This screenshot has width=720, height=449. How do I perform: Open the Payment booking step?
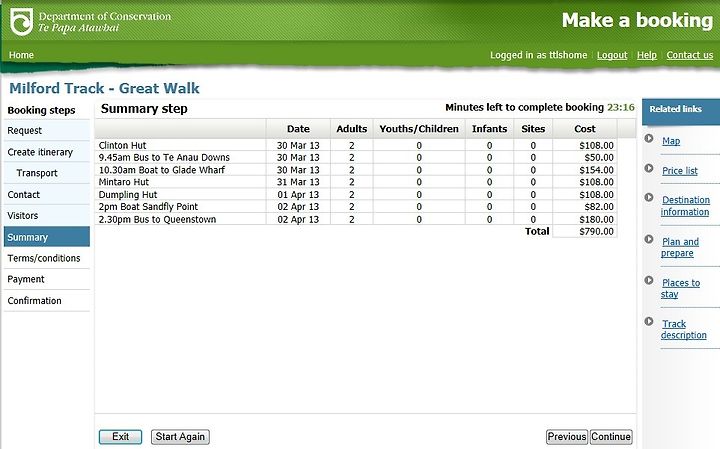[x=46, y=279]
